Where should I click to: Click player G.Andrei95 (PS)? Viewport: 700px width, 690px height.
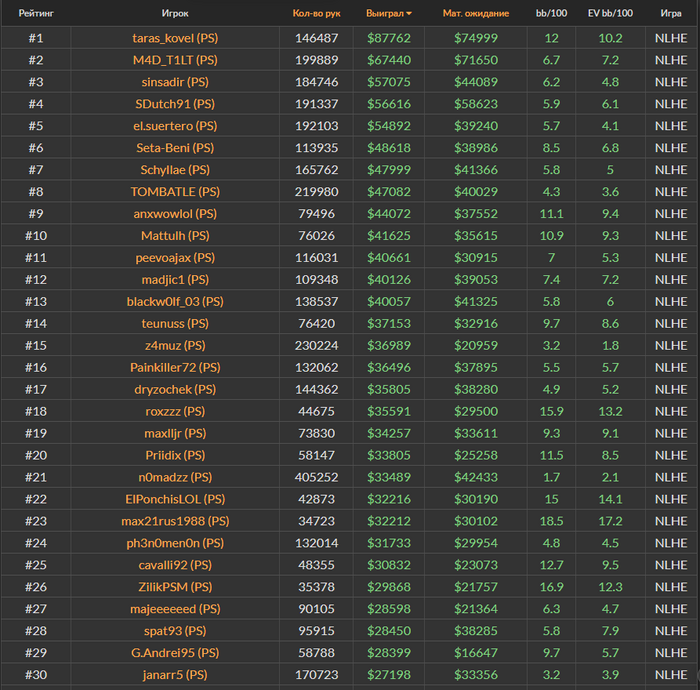pos(175,653)
